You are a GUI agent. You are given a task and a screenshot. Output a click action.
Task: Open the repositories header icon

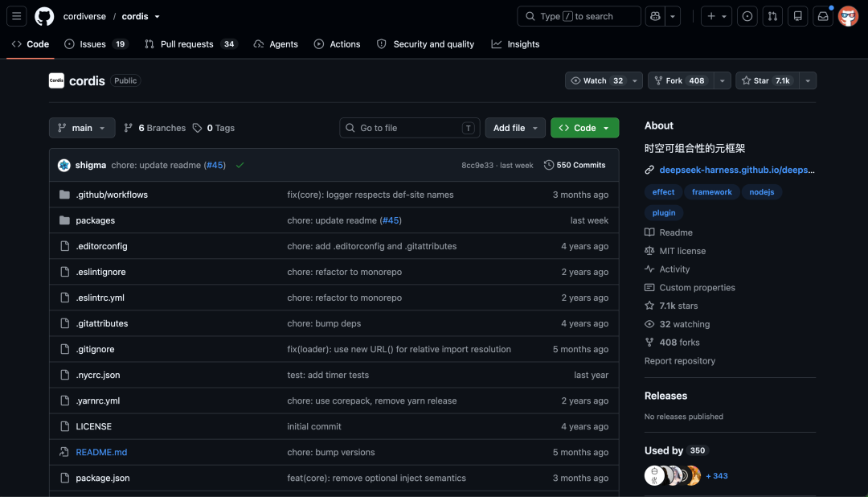798,16
